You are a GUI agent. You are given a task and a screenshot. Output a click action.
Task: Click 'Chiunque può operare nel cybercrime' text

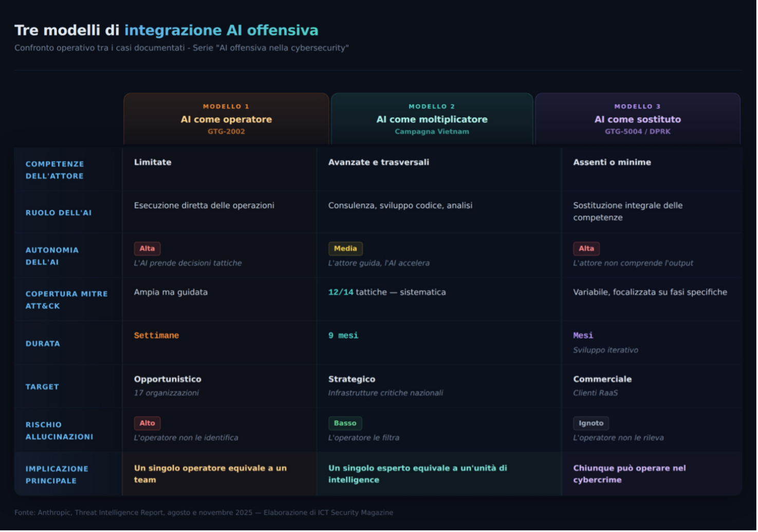[629, 474]
